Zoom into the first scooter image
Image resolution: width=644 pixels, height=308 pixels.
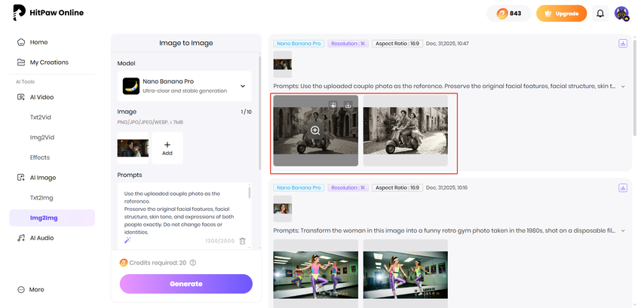click(315, 130)
